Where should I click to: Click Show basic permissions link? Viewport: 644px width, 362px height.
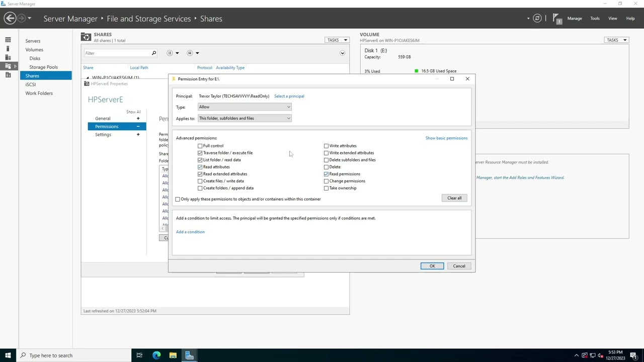pos(446,138)
